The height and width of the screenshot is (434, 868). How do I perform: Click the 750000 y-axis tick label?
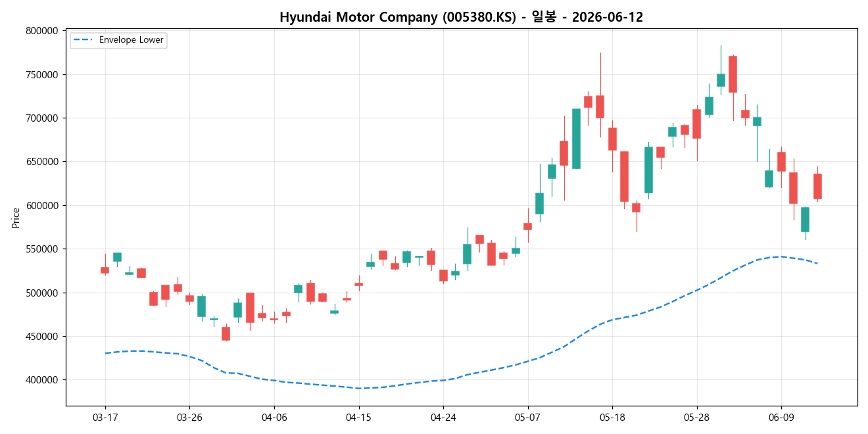point(41,74)
